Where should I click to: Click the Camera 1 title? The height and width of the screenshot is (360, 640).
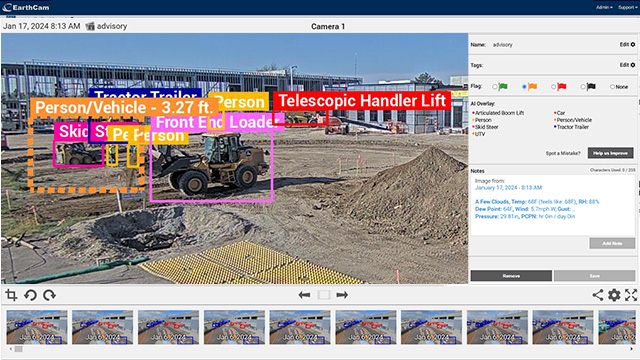coord(328,27)
